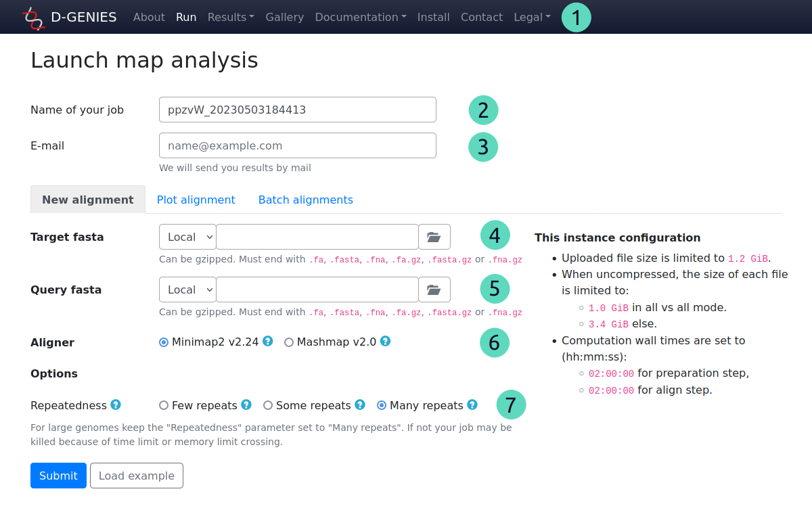Click help icon beside Repeatedness label
The width and height of the screenshot is (812, 506).
116,405
